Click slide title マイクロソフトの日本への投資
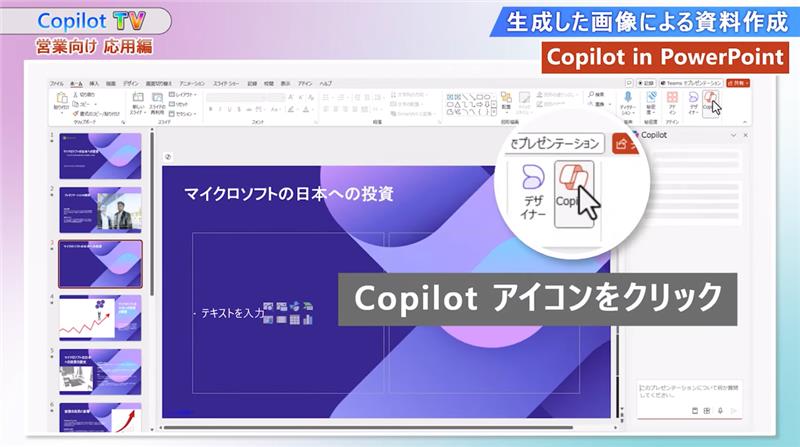Screen dimensions: 800x447 289,194
